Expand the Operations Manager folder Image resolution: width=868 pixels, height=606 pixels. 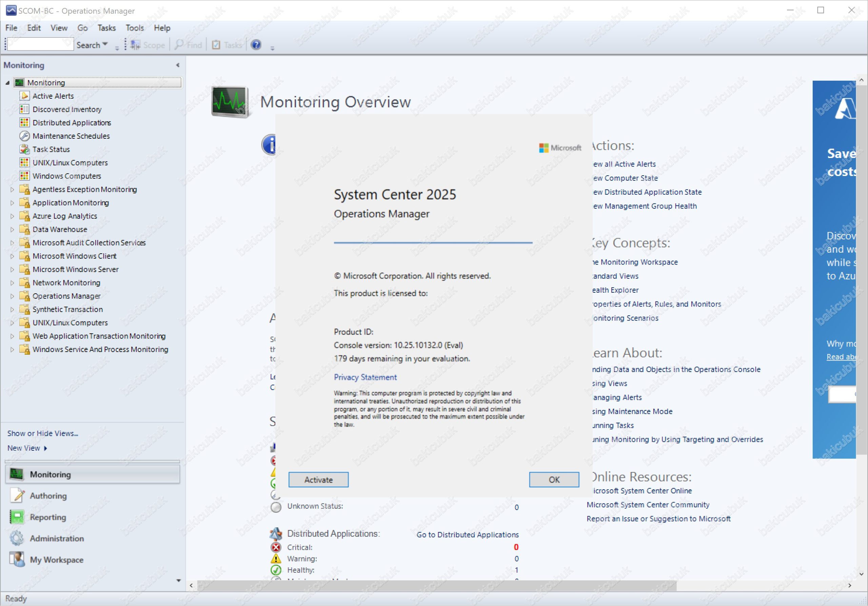tap(12, 296)
